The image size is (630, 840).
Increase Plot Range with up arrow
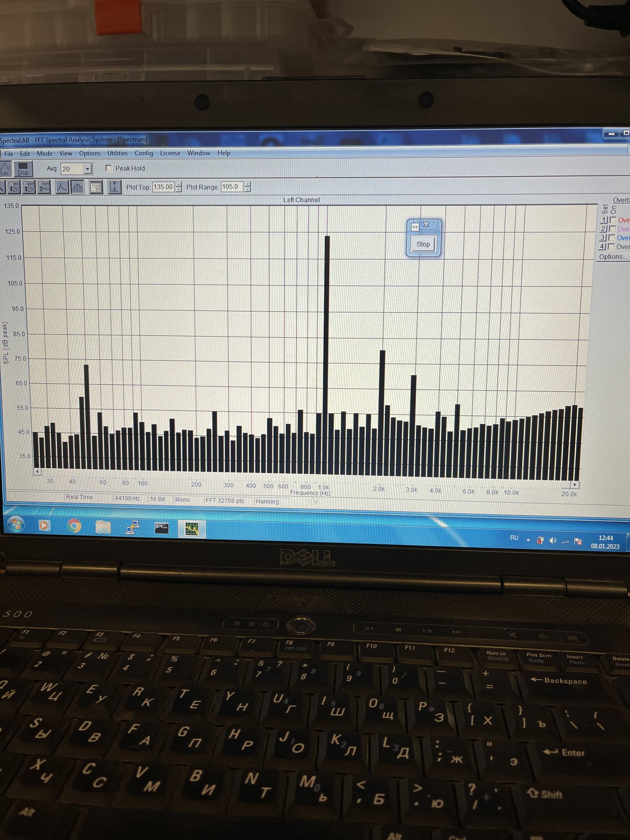click(248, 184)
